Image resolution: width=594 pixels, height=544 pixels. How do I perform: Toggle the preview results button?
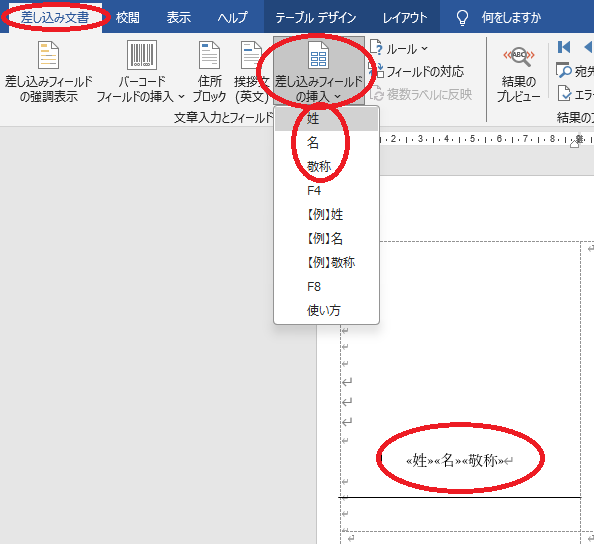point(519,74)
